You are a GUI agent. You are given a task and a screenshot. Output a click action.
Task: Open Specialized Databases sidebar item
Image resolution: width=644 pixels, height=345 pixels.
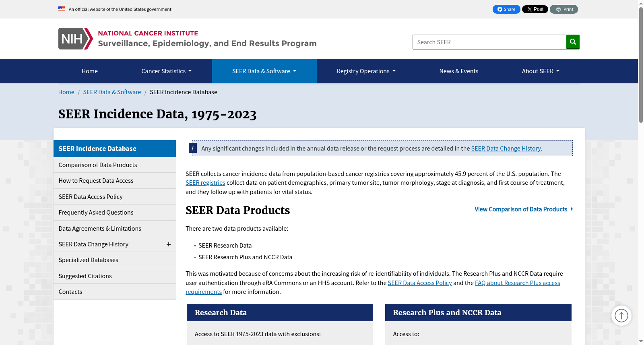click(x=115, y=260)
